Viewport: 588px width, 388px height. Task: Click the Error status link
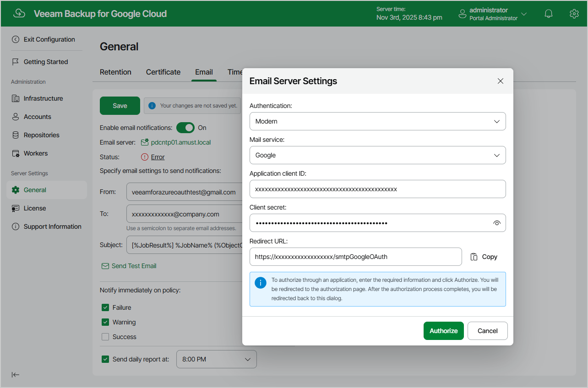(158, 157)
